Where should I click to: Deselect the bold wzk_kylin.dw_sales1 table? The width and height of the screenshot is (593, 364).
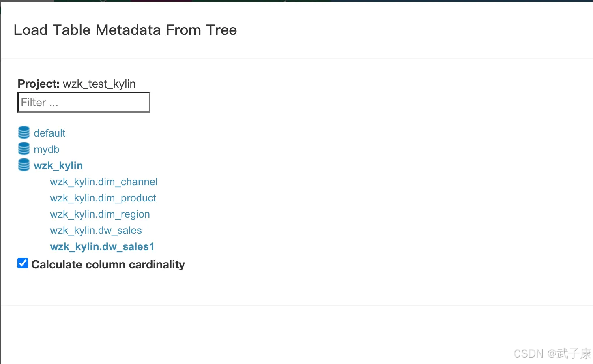[x=102, y=246]
